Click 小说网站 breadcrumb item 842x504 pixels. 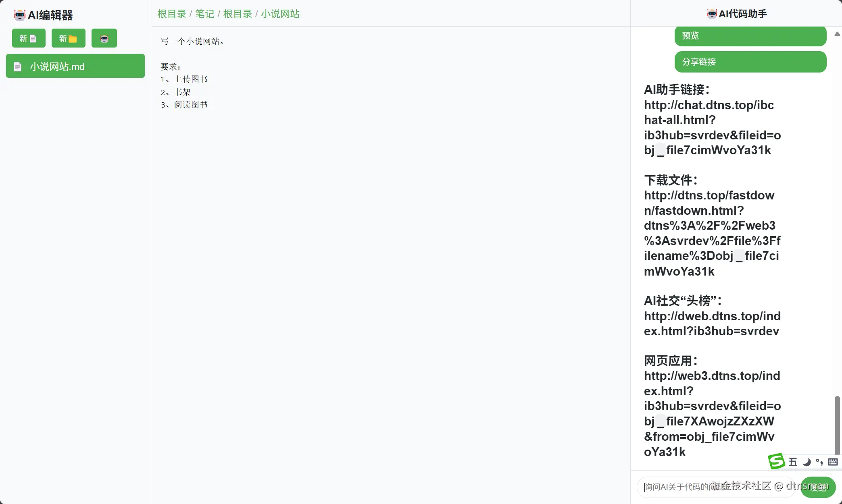(280, 14)
